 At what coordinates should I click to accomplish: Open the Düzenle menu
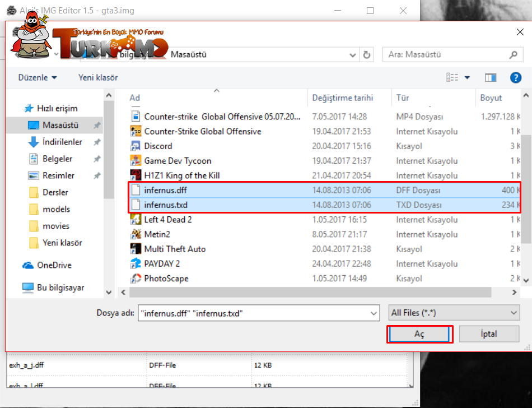tap(38, 78)
